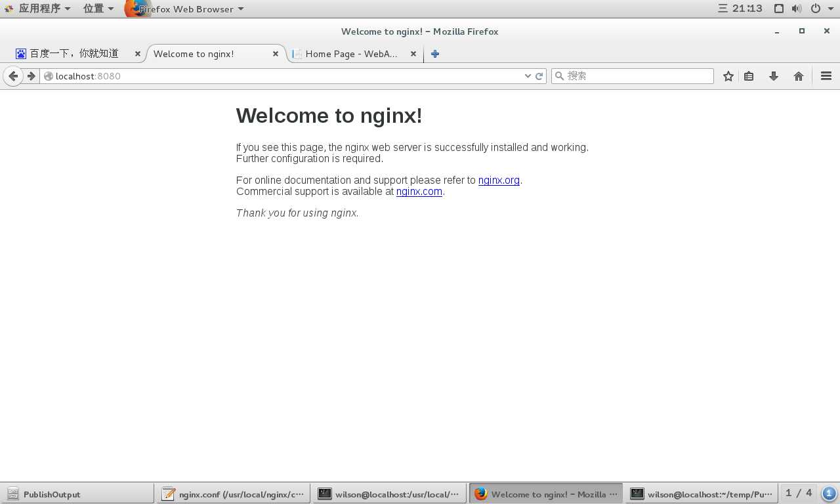Image resolution: width=840 pixels, height=504 pixels.
Task: Follow the nginx.org link
Action: click(499, 180)
